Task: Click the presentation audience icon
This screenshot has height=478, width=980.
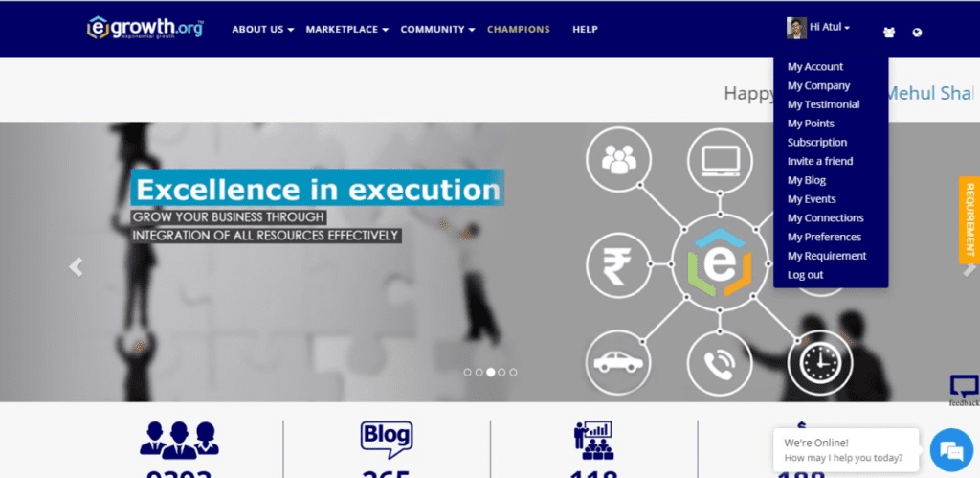Action: [x=593, y=441]
